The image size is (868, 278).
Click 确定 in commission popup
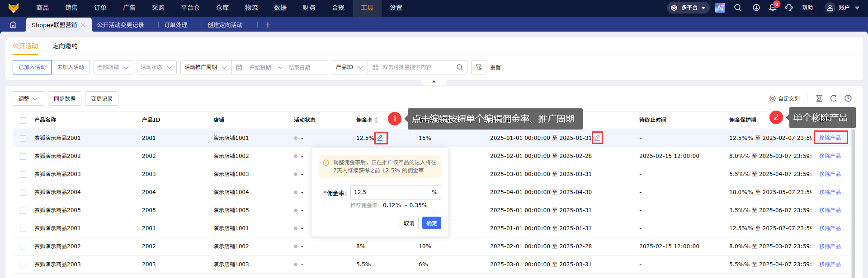pos(432,223)
